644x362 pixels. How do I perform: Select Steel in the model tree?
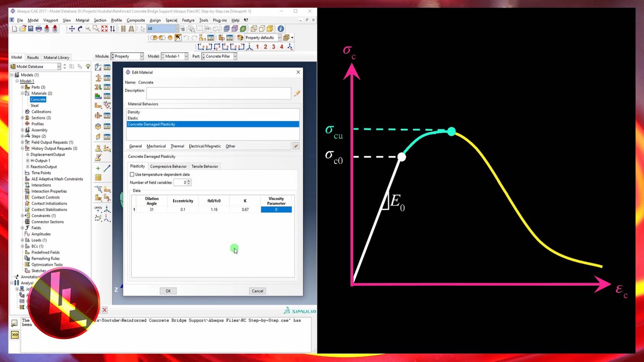(34, 106)
